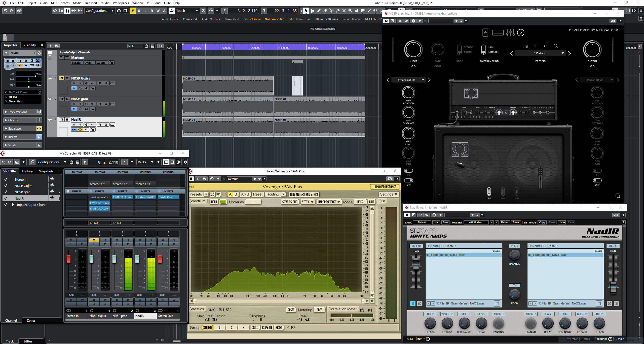Select the Zoom magnifier tool

coord(350,11)
